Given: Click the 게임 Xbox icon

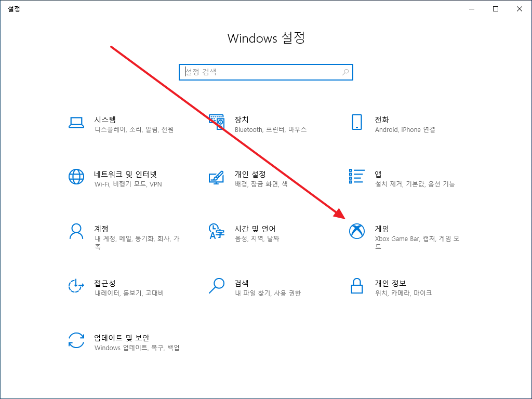Looking at the screenshot, I should pyautogui.click(x=356, y=231).
